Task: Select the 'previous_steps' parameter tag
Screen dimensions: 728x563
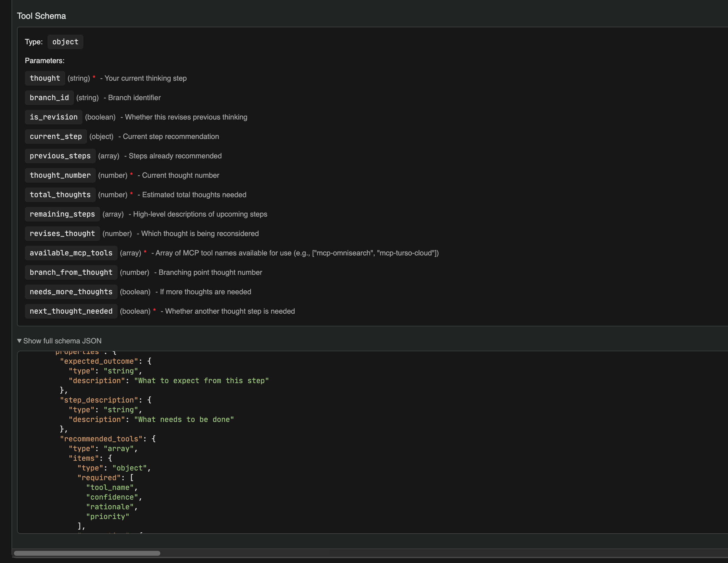Action: tap(60, 156)
